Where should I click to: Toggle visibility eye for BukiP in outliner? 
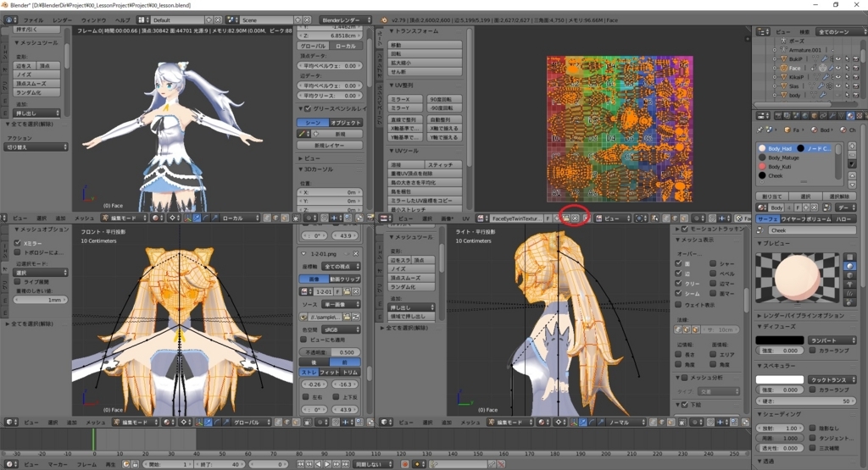click(x=837, y=59)
